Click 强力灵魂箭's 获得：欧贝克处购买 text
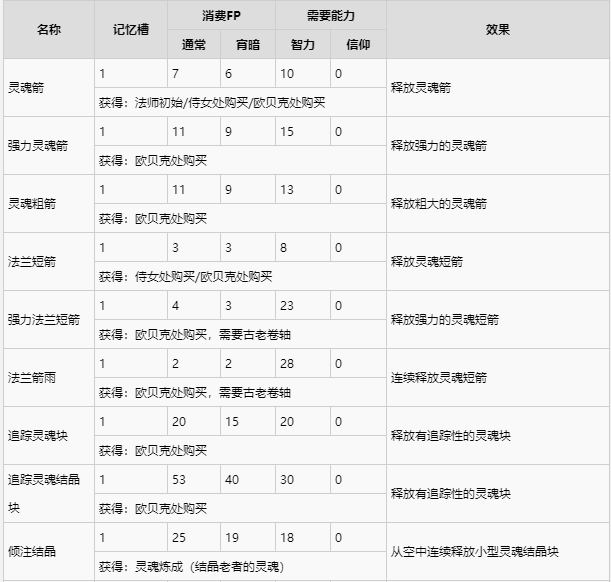This screenshot has width=611, height=582. point(153,160)
